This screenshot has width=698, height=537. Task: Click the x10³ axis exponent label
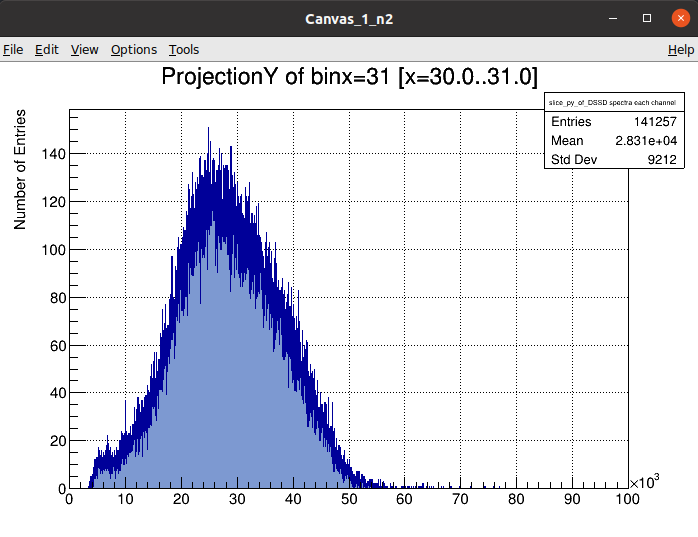[644, 483]
